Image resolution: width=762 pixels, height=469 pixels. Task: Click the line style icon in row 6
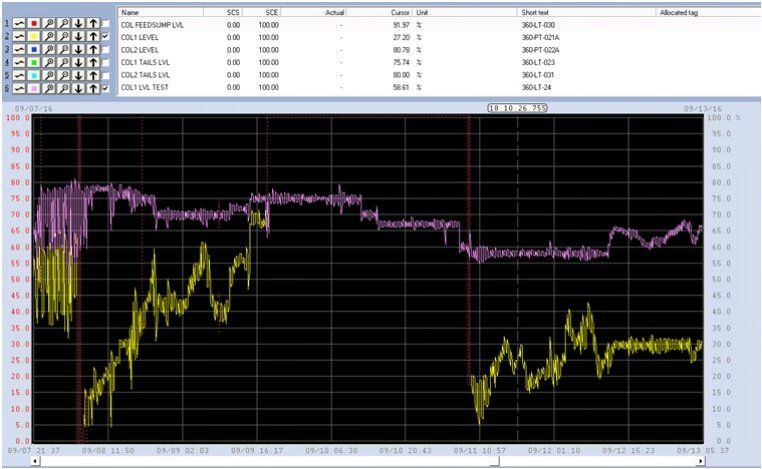pyautogui.click(x=19, y=89)
